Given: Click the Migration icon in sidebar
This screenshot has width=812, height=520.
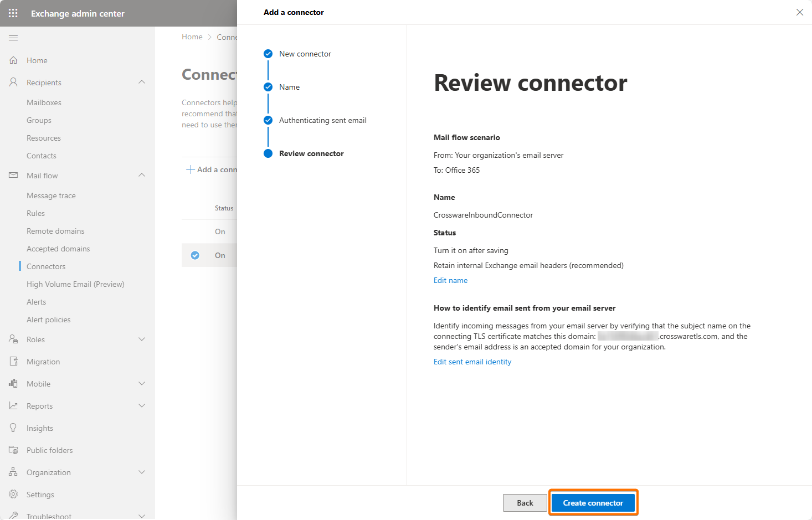Looking at the screenshot, I should 13,362.
